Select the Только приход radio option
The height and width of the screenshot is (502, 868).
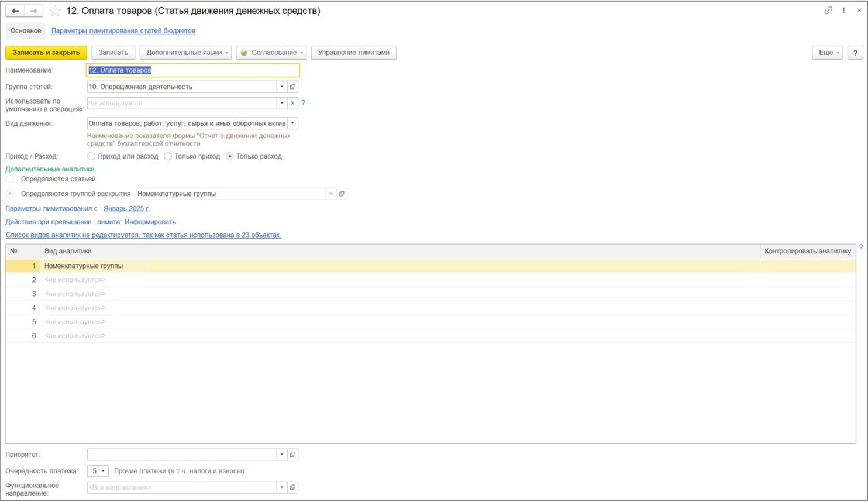pyautogui.click(x=168, y=156)
